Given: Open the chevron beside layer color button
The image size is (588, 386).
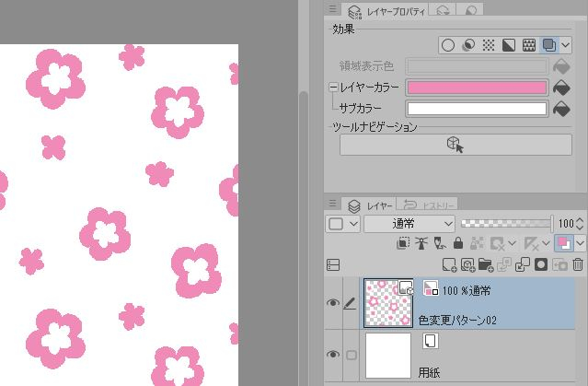Looking at the screenshot, I should coord(580,243).
